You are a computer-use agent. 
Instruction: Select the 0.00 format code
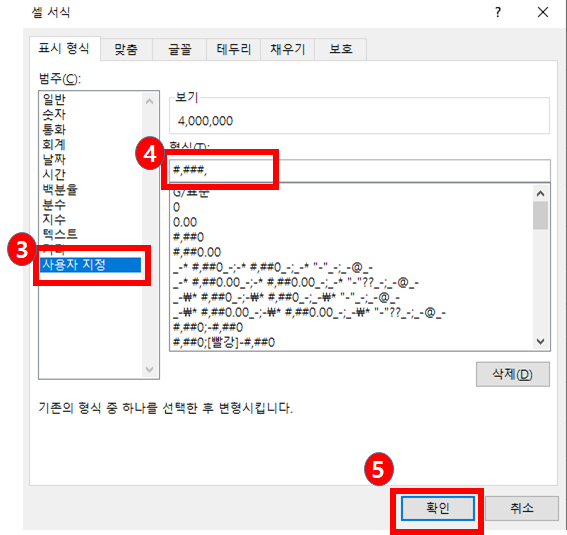tap(185, 222)
